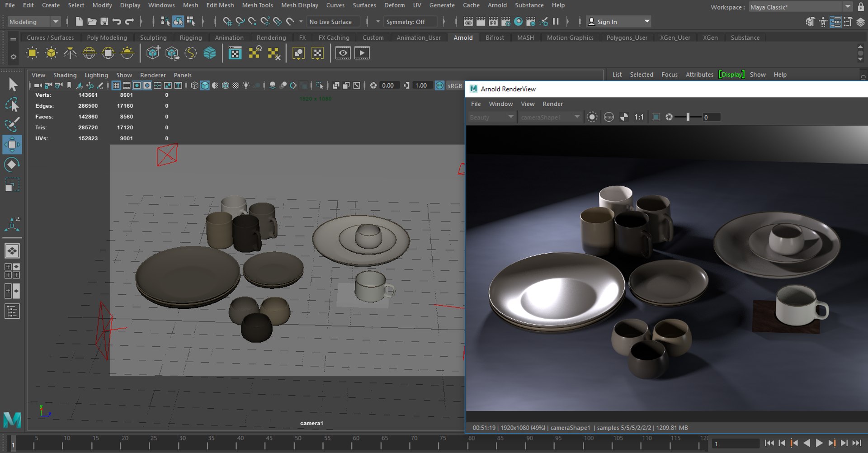Switch to the Poly Modeling shelf tab
868x453 pixels.
(x=107, y=38)
